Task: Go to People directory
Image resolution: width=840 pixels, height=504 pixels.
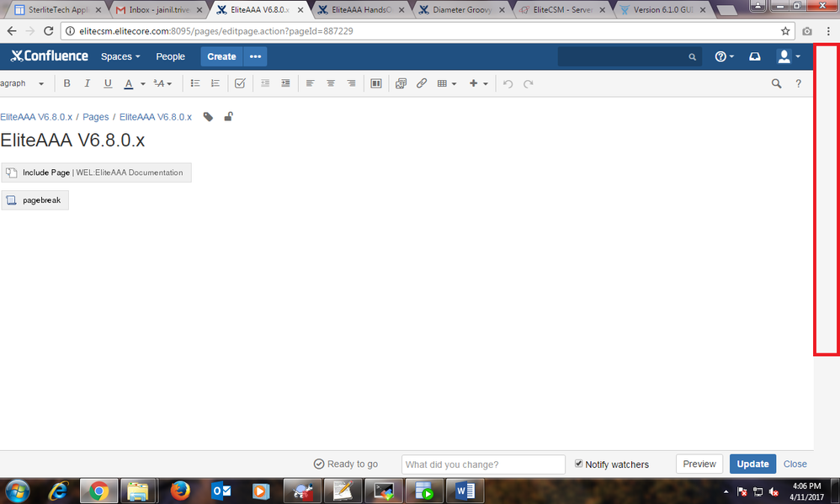Action: [170, 56]
